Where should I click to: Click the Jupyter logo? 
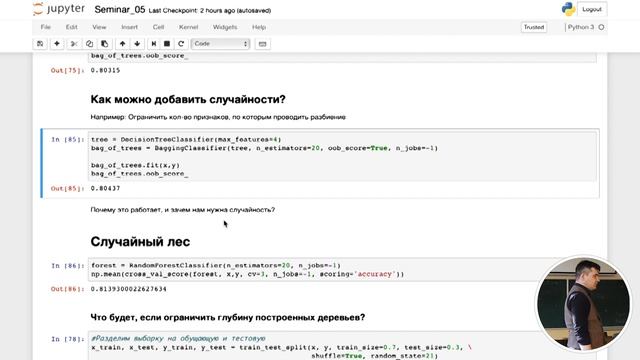pos(59,9)
